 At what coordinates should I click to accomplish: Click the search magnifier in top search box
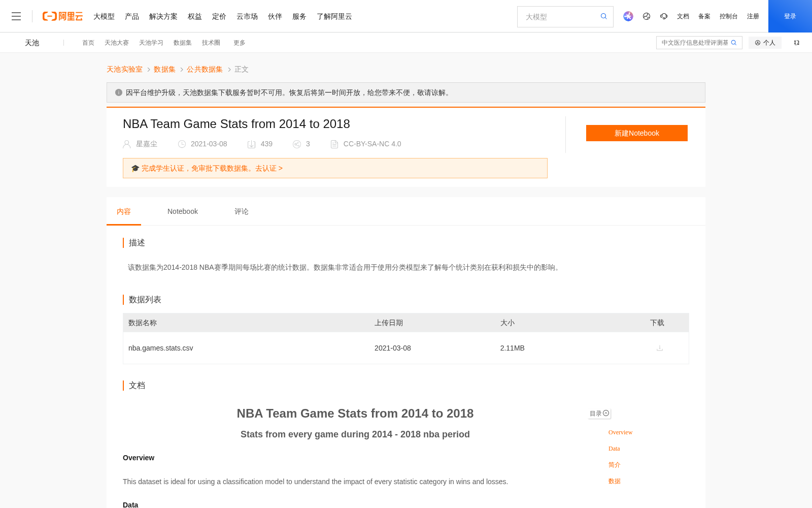click(x=604, y=16)
